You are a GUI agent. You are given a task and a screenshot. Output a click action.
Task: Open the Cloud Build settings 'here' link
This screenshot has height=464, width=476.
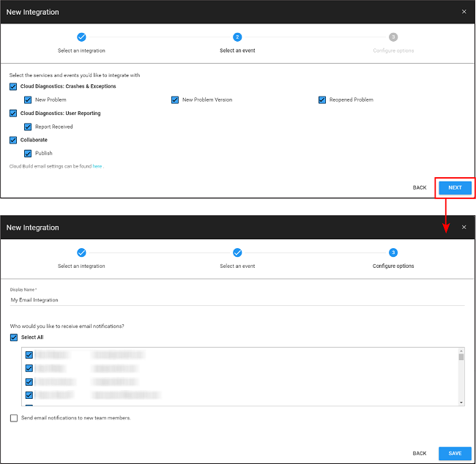coord(97,167)
